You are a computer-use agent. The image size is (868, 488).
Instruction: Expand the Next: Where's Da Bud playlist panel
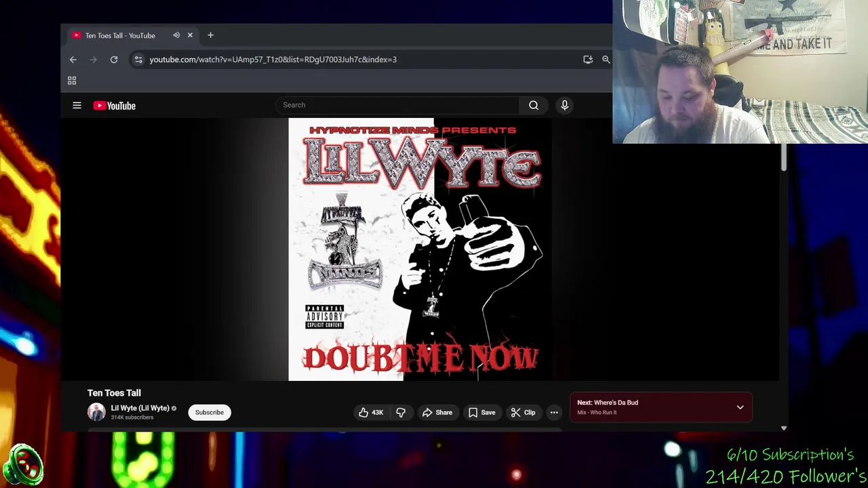[x=740, y=407]
